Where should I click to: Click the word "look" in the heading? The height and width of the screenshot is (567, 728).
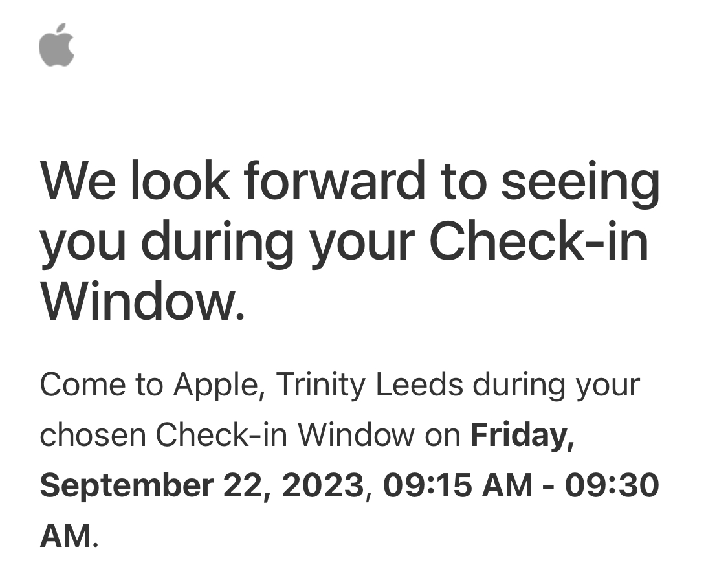pyautogui.click(x=180, y=181)
